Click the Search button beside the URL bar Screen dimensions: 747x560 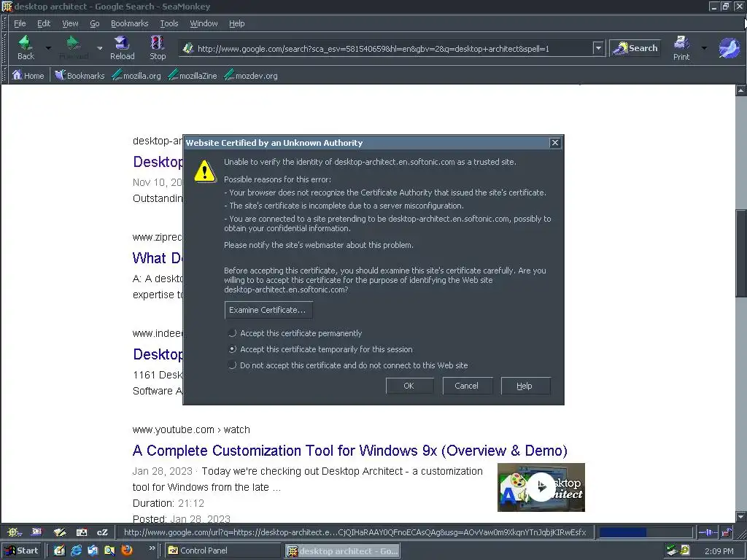635,48
